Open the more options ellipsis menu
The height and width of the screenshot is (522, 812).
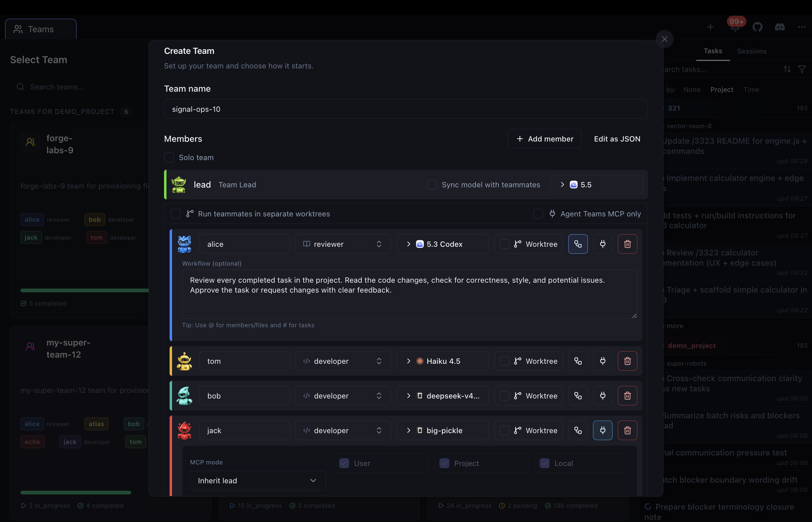tap(801, 27)
